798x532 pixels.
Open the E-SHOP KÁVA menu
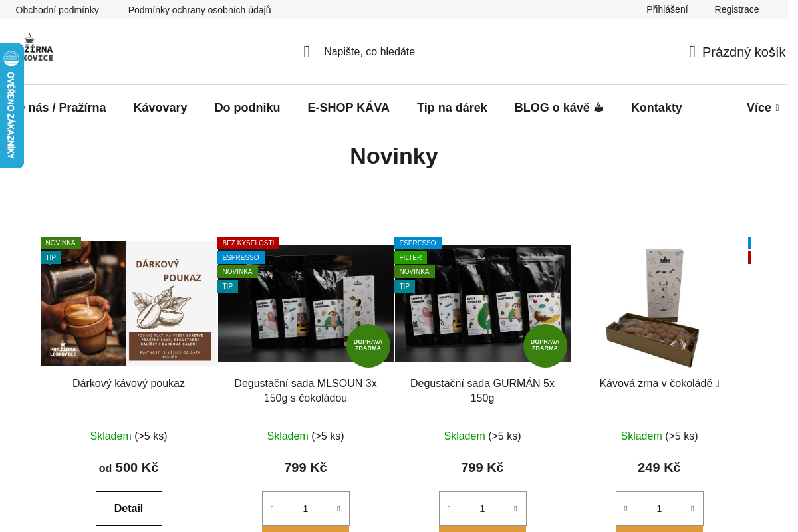coord(348,108)
